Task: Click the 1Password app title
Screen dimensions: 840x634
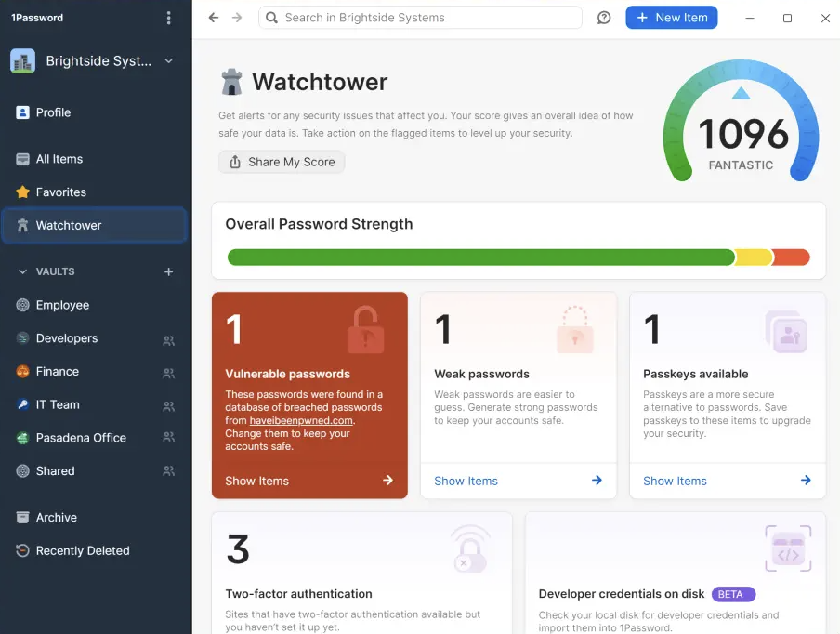Action: coord(37,18)
